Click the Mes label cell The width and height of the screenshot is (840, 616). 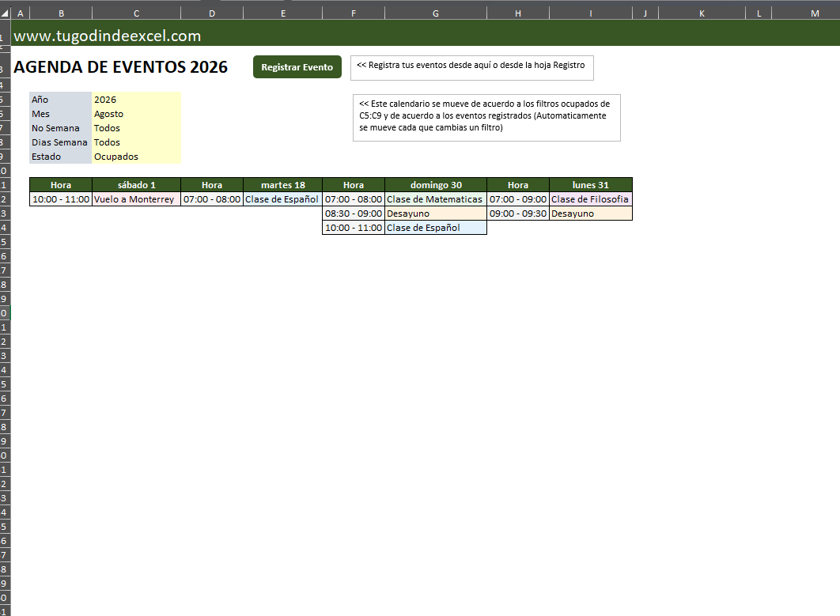(x=61, y=114)
